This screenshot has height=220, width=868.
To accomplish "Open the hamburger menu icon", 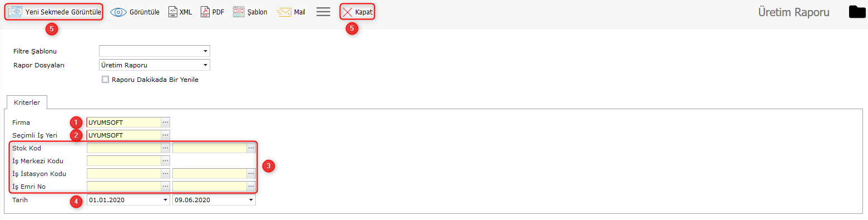I will (x=323, y=12).
